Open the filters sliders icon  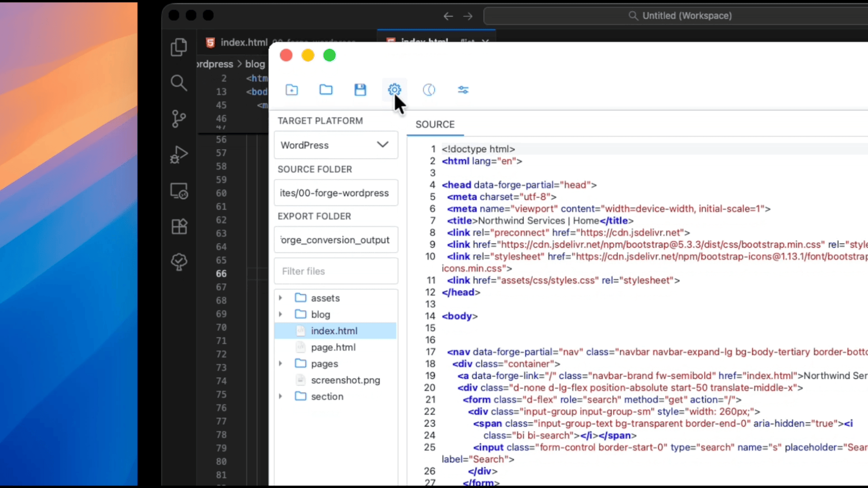click(x=463, y=90)
